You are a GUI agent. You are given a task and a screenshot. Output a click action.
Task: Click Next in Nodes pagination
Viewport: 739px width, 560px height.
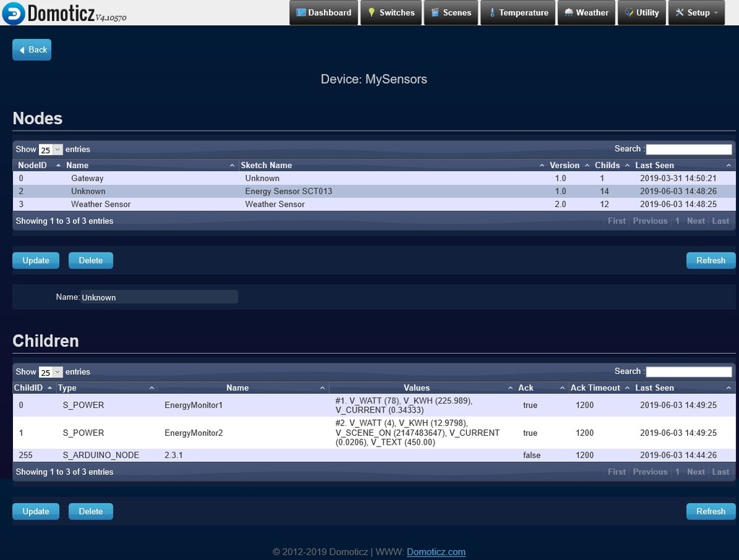pyautogui.click(x=696, y=221)
